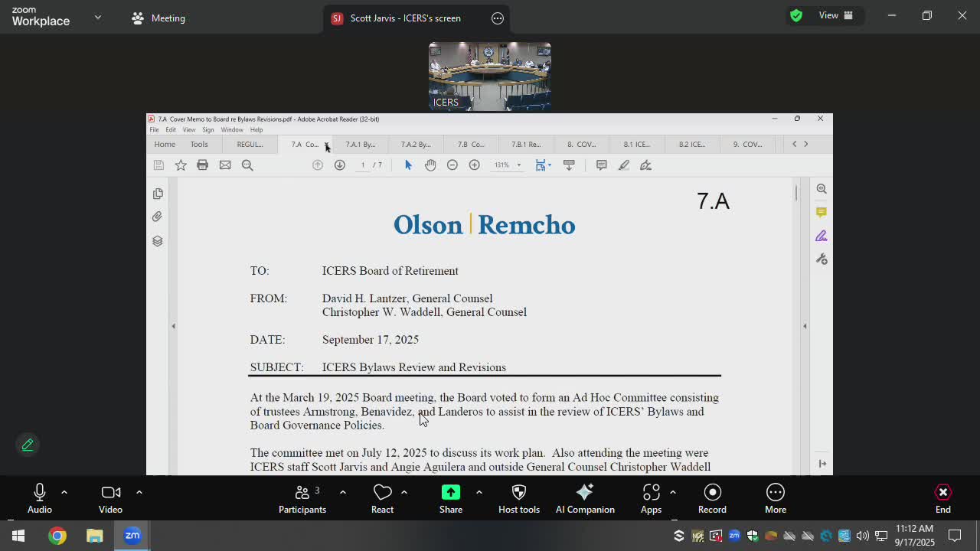Open the Host tools shield icon
This screenshot has width=980, height=551.
point(519,492)
